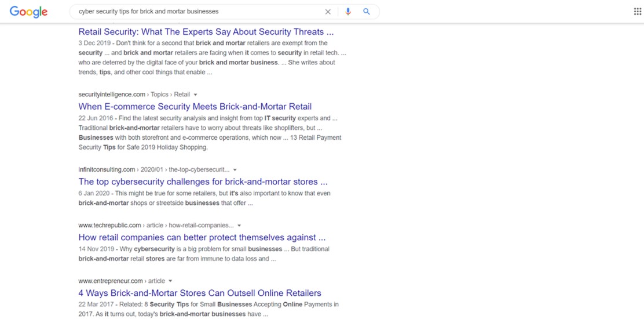Click the Google logo

tap(29, 12)
